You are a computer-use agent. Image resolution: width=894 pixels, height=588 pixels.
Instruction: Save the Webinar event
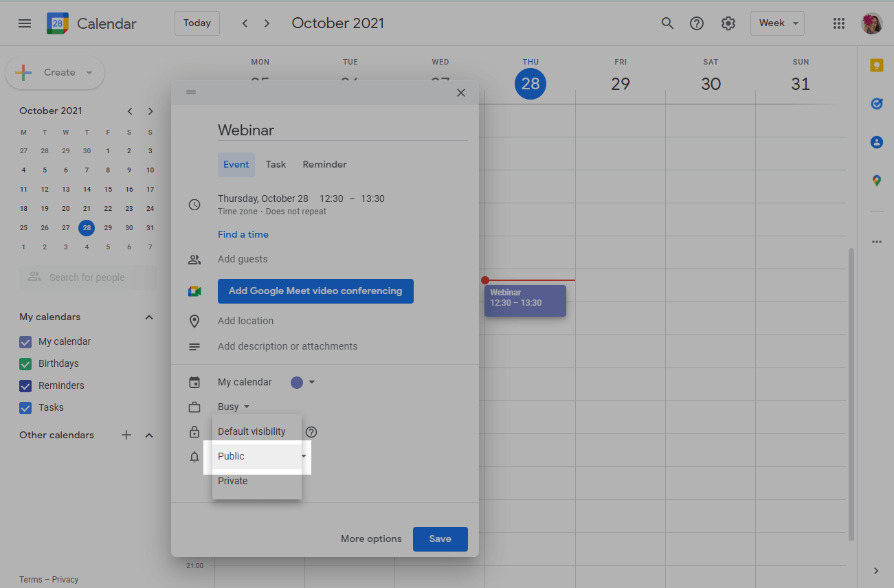click(440, 539)
